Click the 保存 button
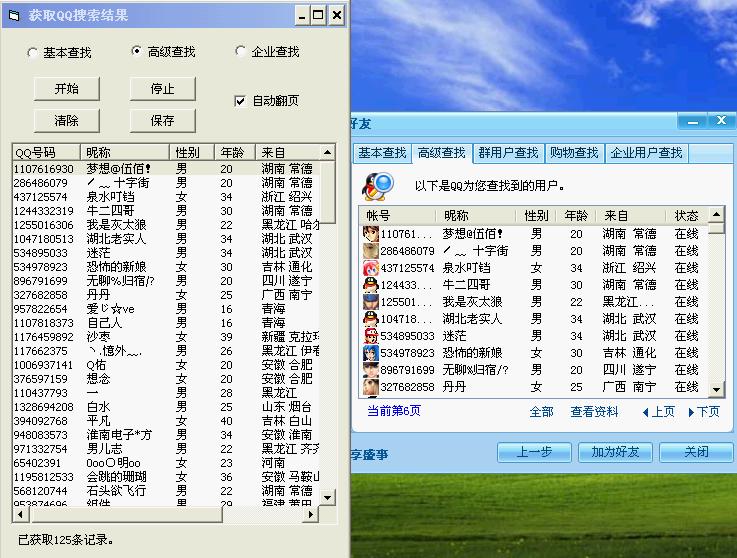Screen dimensions: 737x558 (x=163, y=121)
